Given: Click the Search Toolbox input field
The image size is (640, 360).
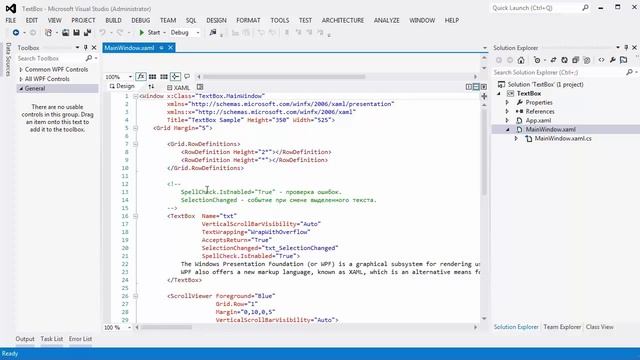Looking at the screenshot, I should point(51,58).
